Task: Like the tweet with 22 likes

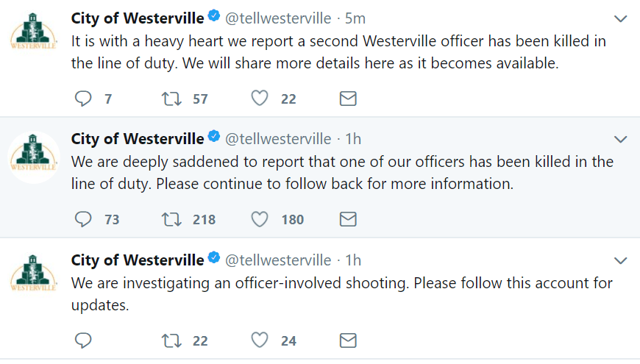Action: 260,99
